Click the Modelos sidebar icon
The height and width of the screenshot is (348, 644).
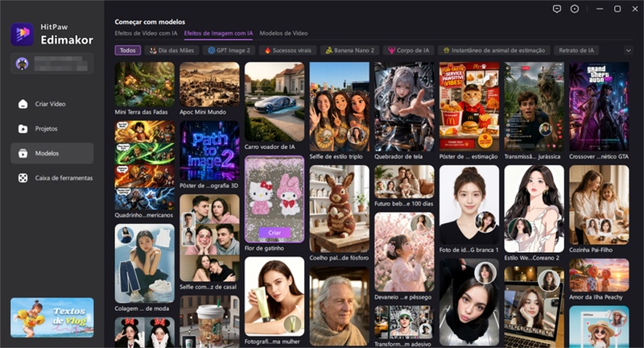point(23,153)
